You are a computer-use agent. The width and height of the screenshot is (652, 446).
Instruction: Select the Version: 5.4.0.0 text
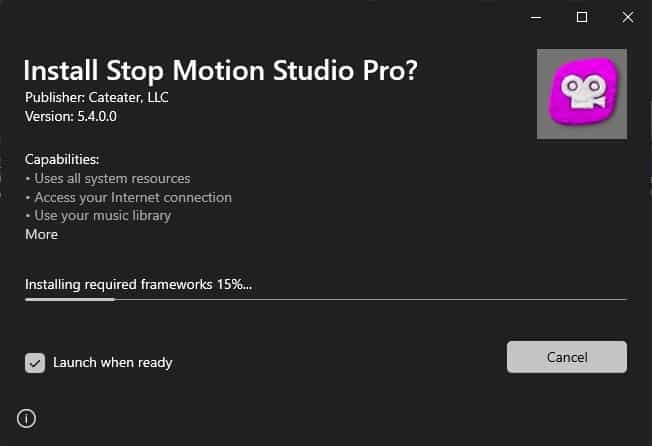[71, 116]
